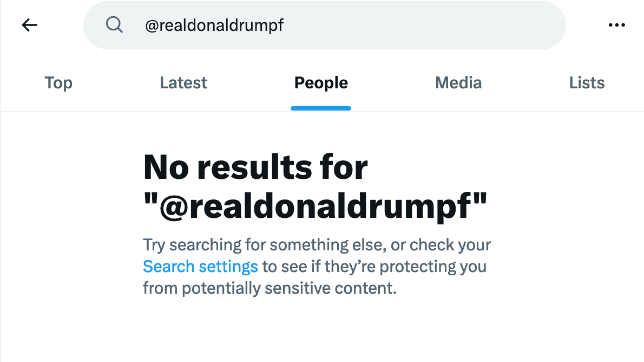Screen dimensions: 644x362
Task: Click the "No results for" heading line
Action: 255,167
